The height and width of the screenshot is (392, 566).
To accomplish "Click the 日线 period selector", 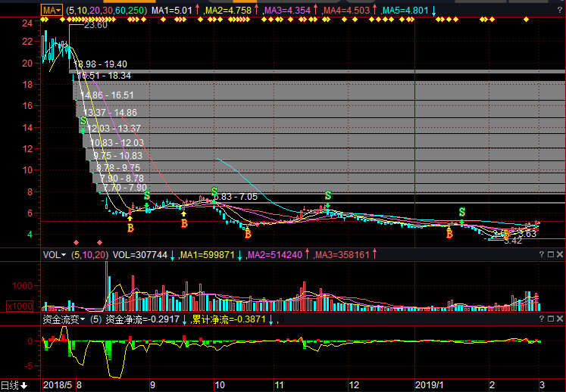I will [14, 385].
